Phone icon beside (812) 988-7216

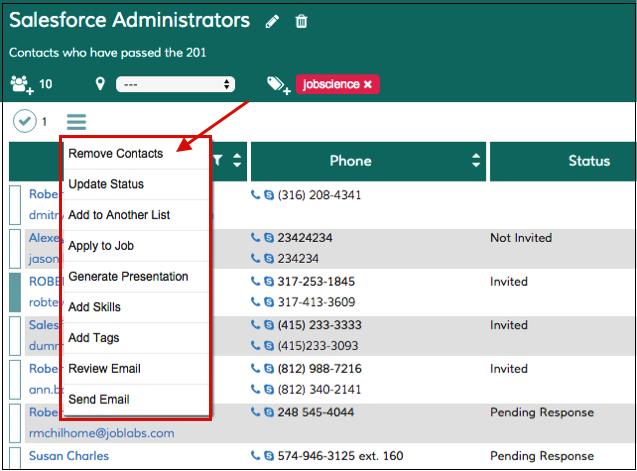coord(255,369)
